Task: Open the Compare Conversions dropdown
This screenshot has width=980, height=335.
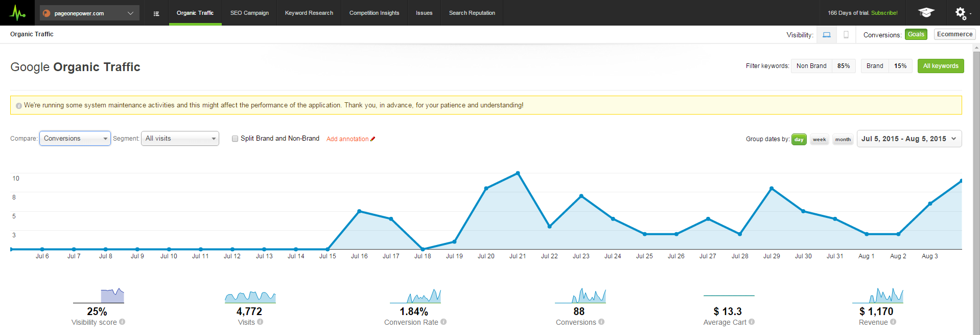Action: [75, 139]
